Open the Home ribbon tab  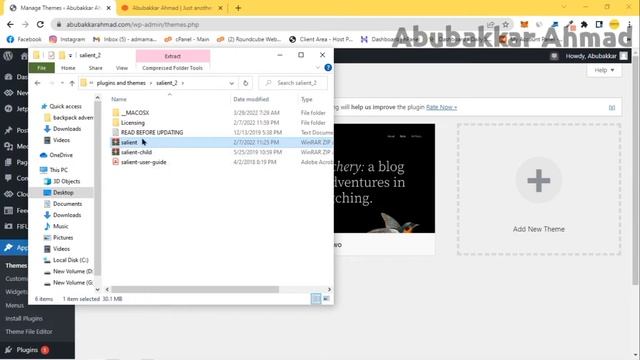(68, 68)
